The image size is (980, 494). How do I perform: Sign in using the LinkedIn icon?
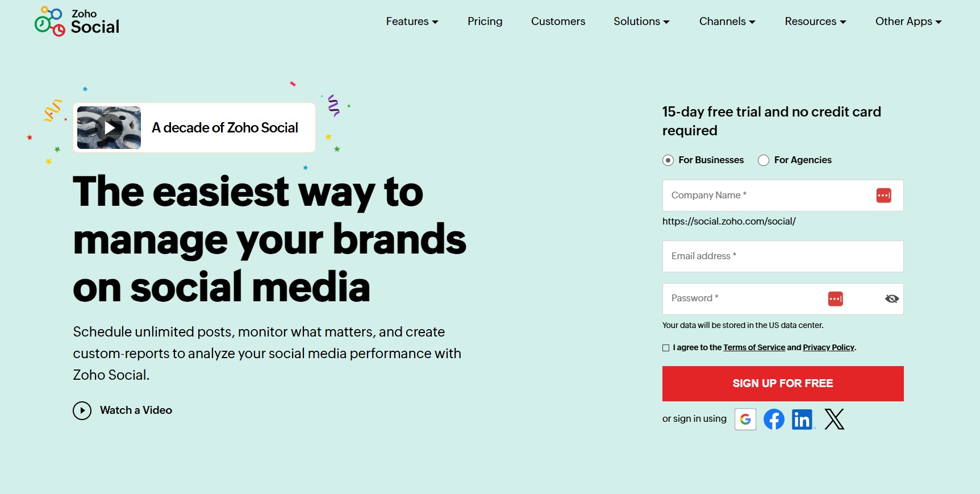tap(802, 420)
